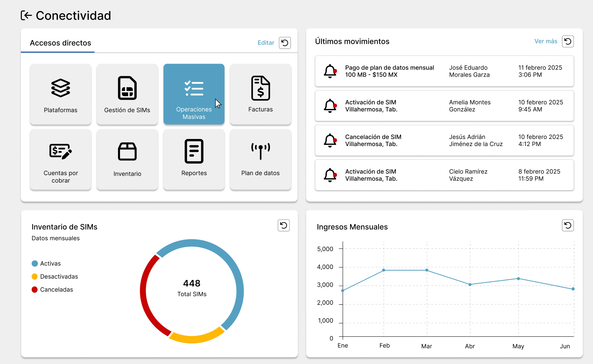The image size is (593, 364).
Task: Click the Feb data point on chart
Action: tap(384, 270)
